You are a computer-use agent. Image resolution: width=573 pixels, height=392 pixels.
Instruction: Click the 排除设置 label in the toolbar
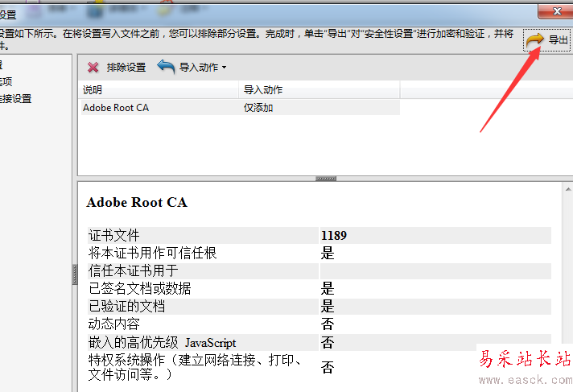(126, 68)
